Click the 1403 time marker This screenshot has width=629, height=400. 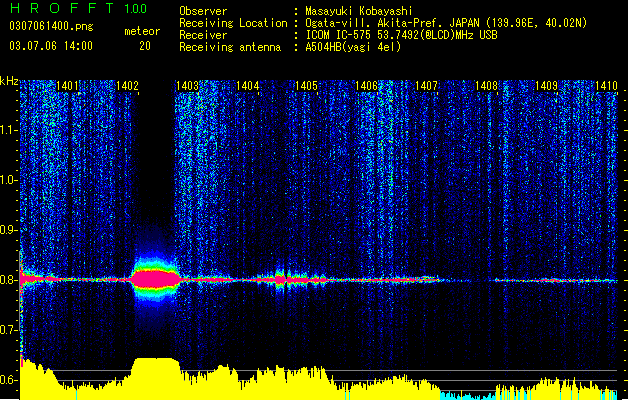pyautogui.click(x=187, y=86)
